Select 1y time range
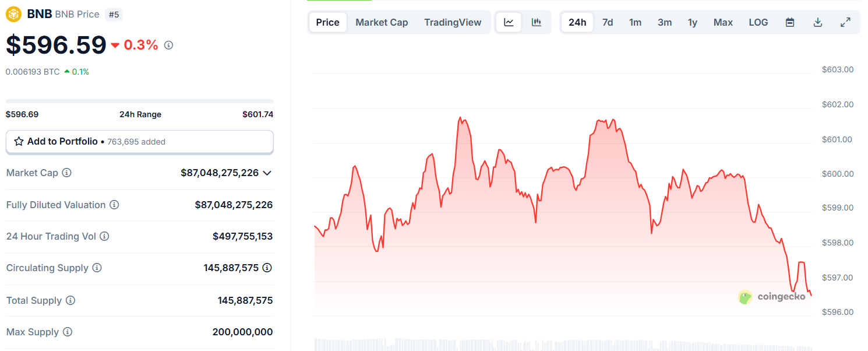 click(x=692, y=22)
